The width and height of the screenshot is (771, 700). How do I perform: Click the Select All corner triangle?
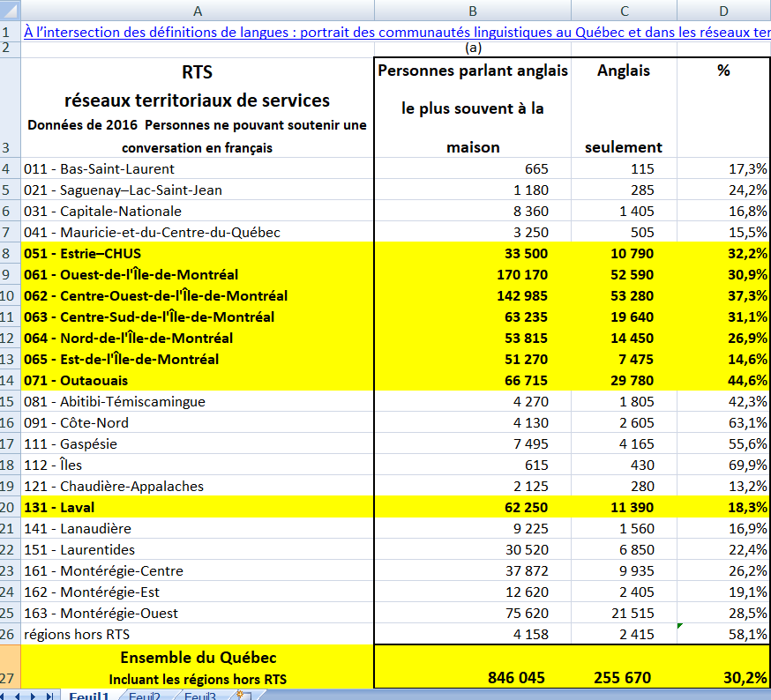click(x=10, y=11)
